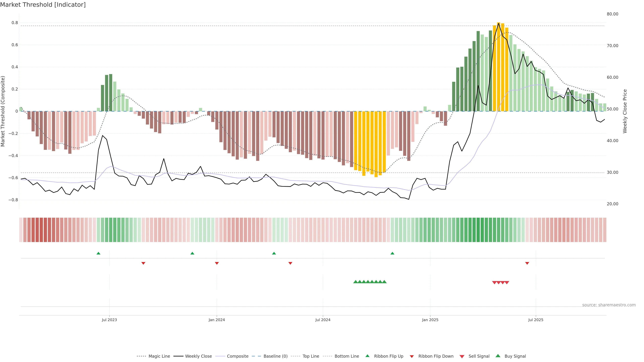
Task: Click the Market Threshold [Indicator] title
Action: tap(43, 5)
